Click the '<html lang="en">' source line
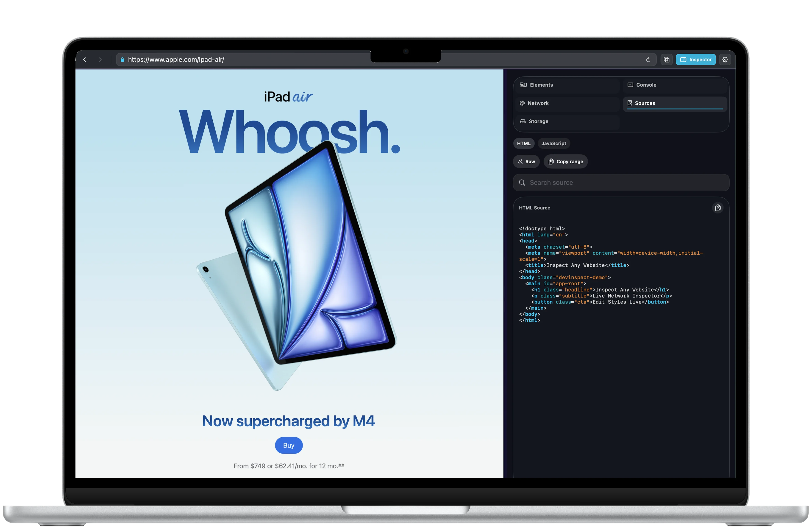This screenshot has width=812, height=528. [x=543, y=235]
